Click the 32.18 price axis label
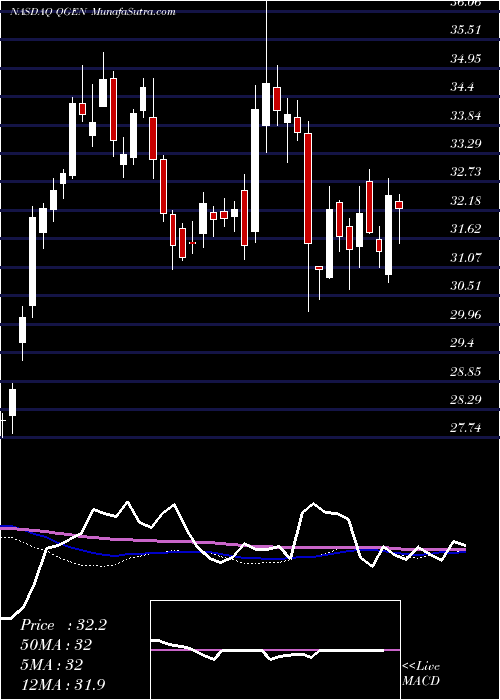This screenshot has width=500, height=700. click(465, 201)
